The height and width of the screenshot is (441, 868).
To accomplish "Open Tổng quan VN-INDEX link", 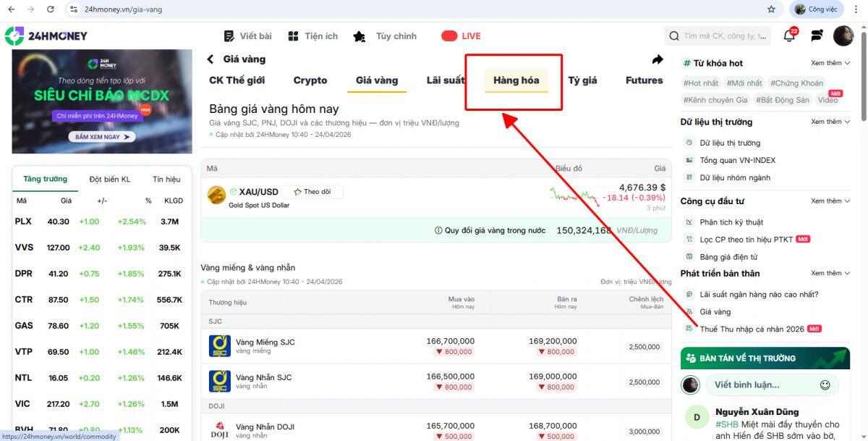I will pyautogui.click(x=737, y=160).
